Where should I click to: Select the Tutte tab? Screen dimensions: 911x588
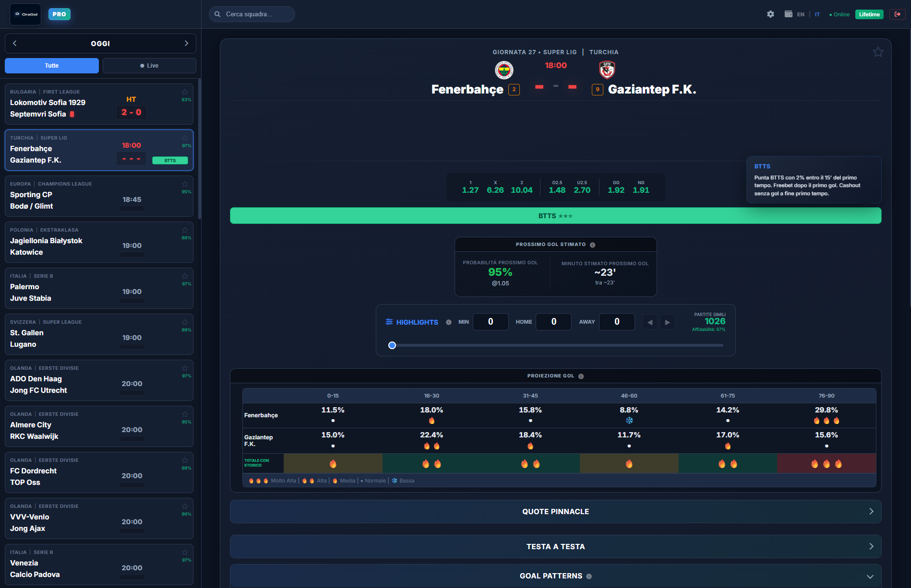52,66
